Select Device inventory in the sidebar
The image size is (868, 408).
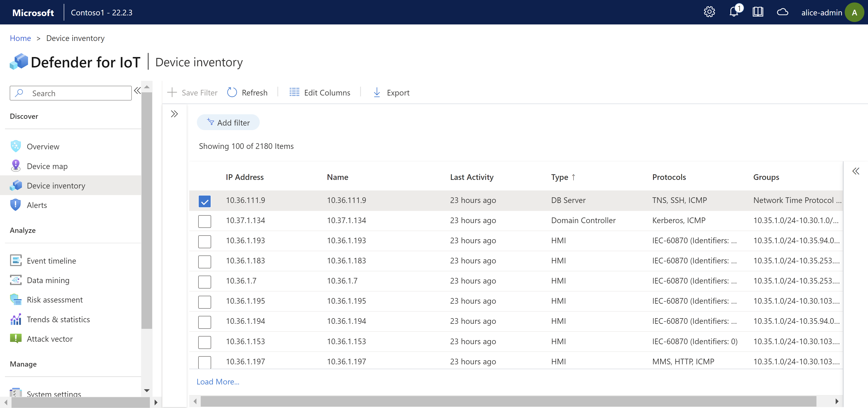point(56,186)
